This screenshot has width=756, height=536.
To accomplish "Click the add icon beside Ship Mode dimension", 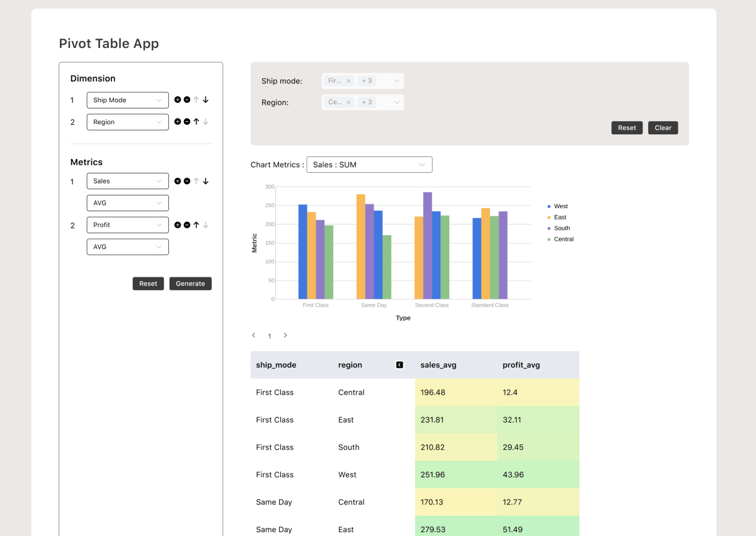I will [x=178, y=99].
